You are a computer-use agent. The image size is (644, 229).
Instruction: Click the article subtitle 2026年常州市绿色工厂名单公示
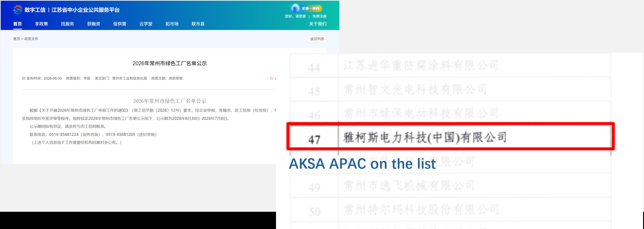(x=170, y=101)
